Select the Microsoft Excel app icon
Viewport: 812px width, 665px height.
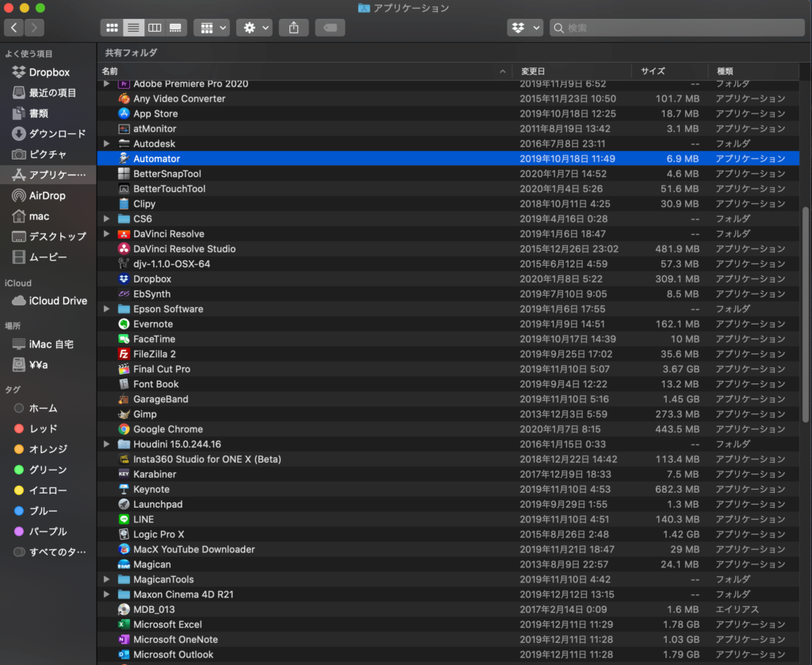(x=124, y=625)
